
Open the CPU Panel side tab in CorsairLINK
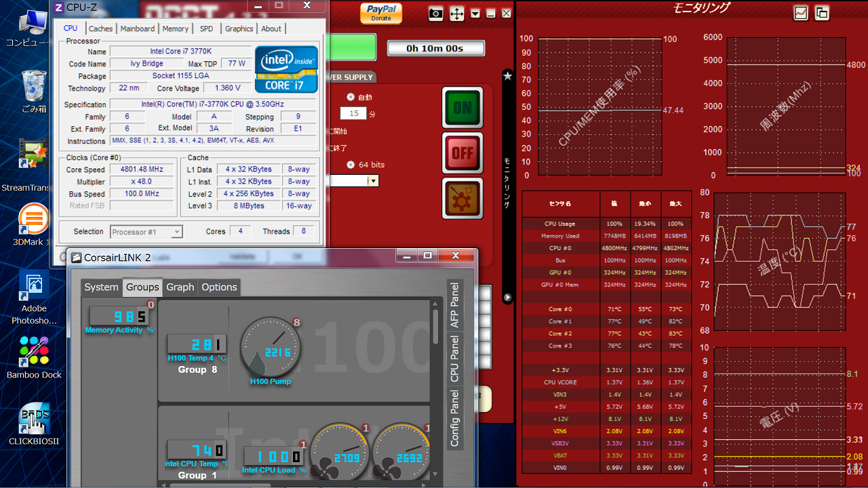(x=454, y=358)
